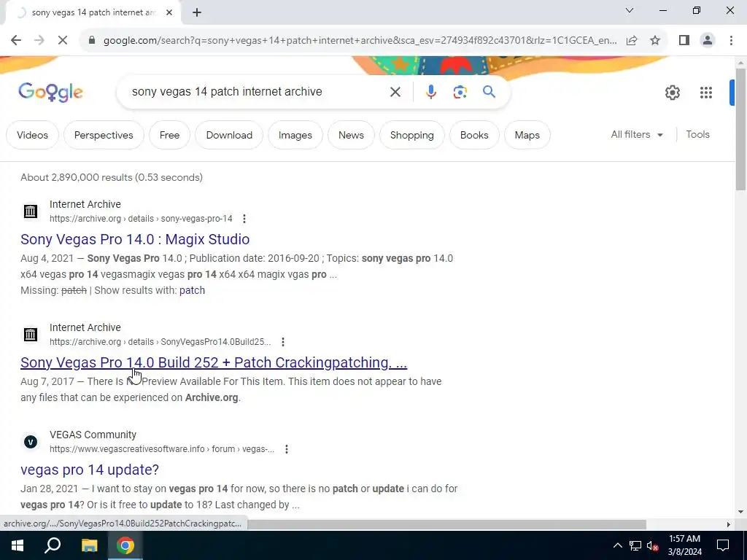Viewport: 747px width, 560px height.
Task: Open File Explorer from the taskbar
Action: 89,545
